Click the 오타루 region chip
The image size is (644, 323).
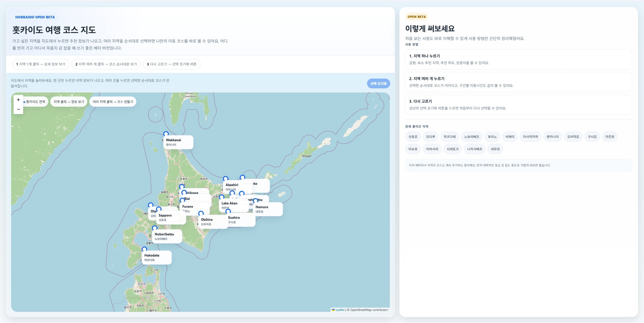coord(430,137)
